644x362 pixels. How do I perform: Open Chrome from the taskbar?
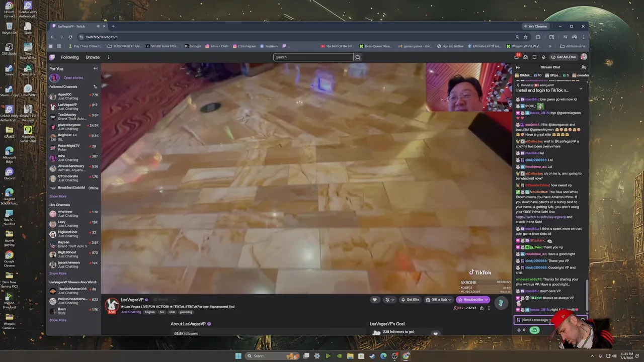click(x=406, y=356)
